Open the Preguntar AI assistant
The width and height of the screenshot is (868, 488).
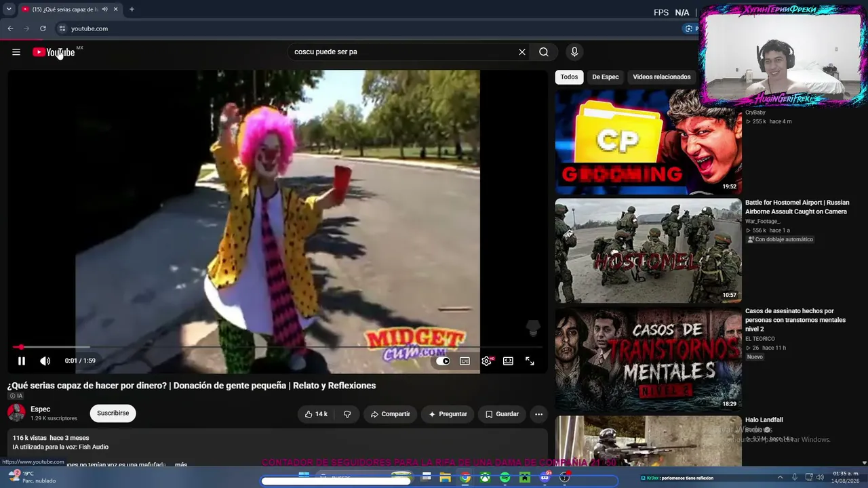point(448,414)
